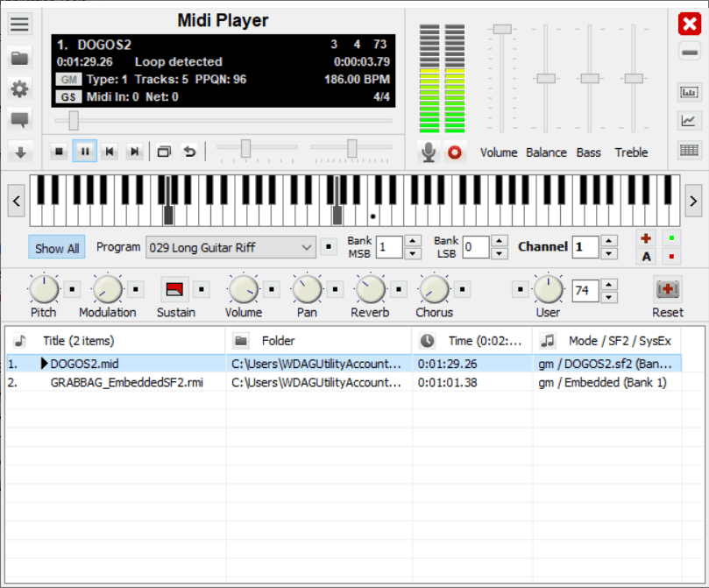
Task: Click the microphone icon
Action: click(429, 152)
